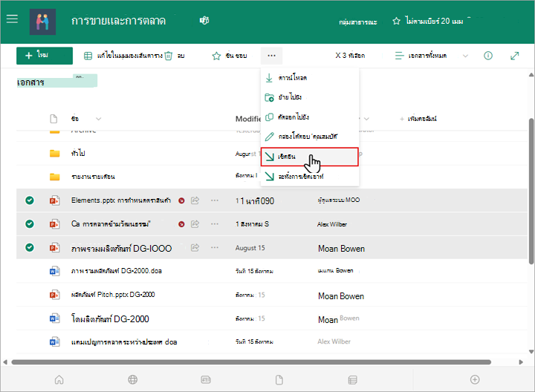This screenshot has width=535, height=392.
Task: Click the file type column header icon
Action: coord(53,119)
